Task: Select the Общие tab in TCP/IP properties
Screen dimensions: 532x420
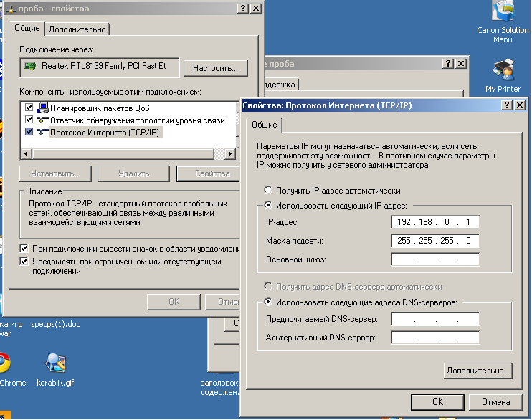Action: [x=262, y=125]
